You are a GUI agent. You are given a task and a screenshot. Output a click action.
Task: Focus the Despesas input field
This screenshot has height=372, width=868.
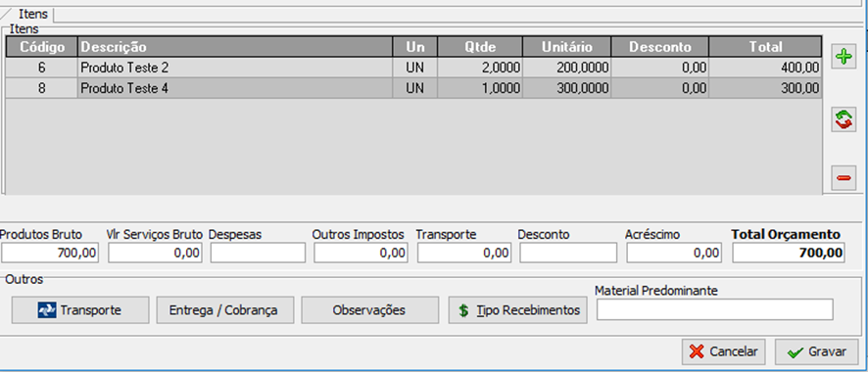pos(258,253)
